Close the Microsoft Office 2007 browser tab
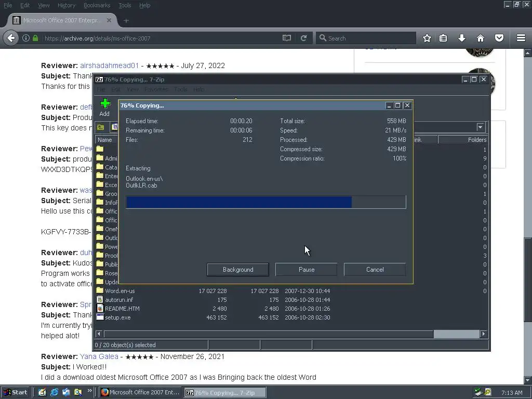This screenshot has width=532, height=399. click(109, 20)
